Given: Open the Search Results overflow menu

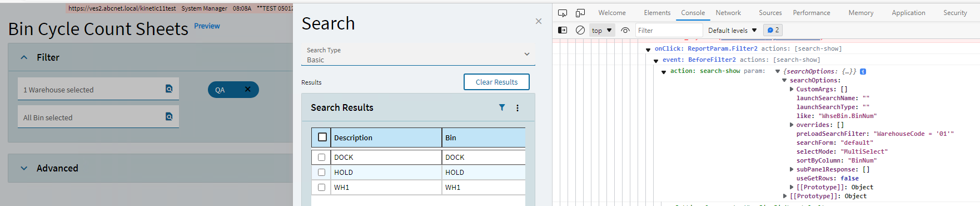Looking at the screenshot, I should pyautogui.click(x=518, y=108).
